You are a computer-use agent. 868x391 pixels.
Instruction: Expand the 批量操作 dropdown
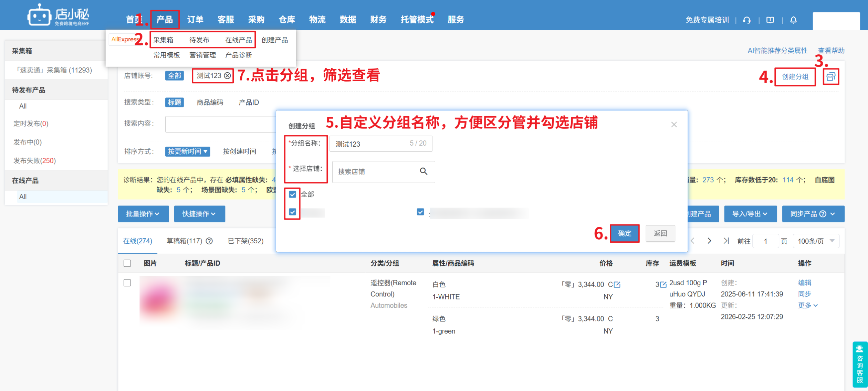143,214
